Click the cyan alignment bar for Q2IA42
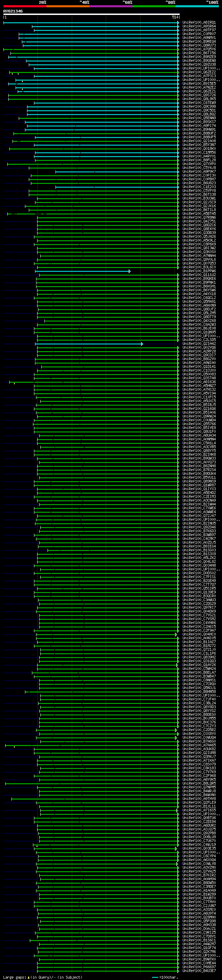This screenshot has width=222, height=980. (89, 344)
